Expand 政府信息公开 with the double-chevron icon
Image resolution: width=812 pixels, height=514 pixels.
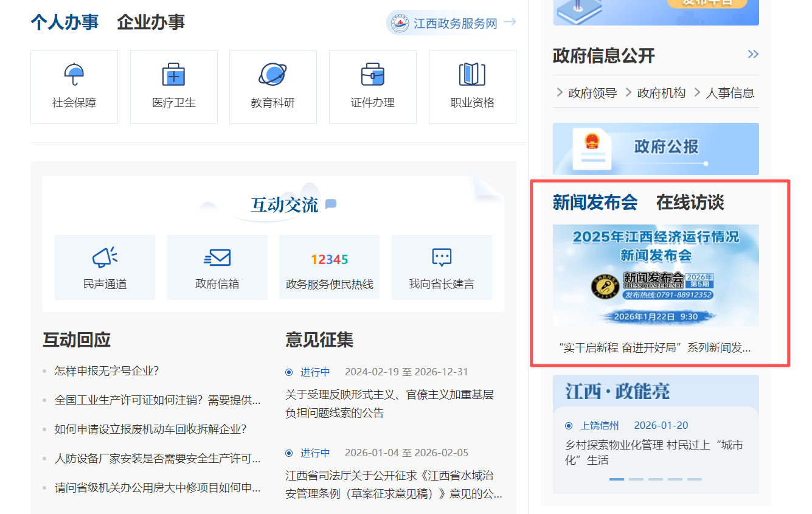click(753, 55)
